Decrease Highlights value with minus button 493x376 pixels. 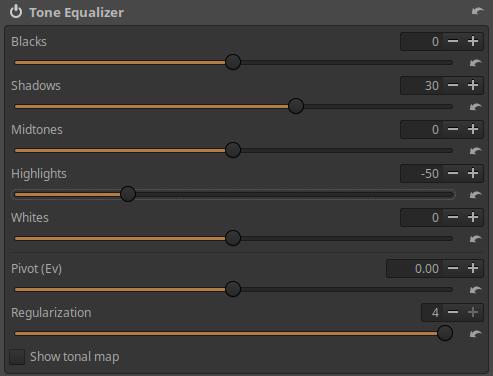453,173
